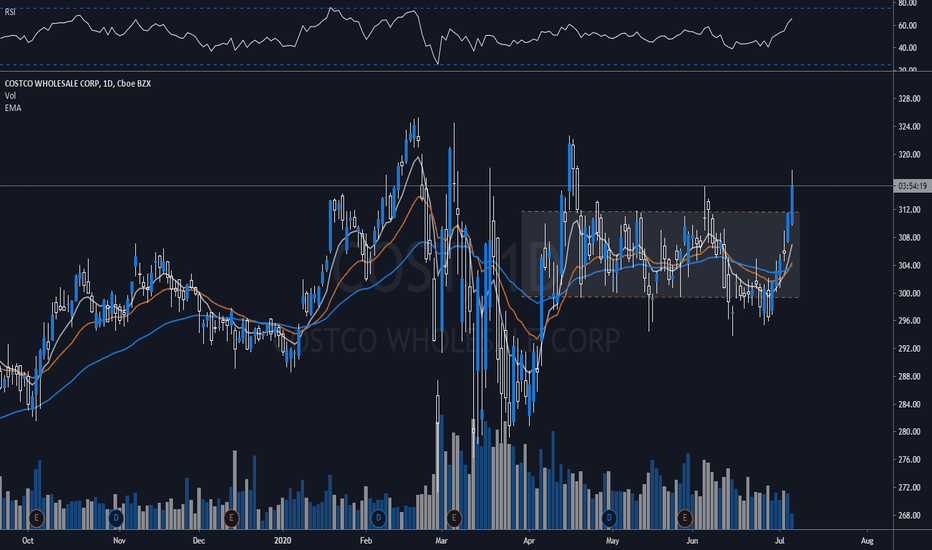The image size is (932, 550).
Task: Click the 60.00 RSI axis label
Action: coord(908,26)
